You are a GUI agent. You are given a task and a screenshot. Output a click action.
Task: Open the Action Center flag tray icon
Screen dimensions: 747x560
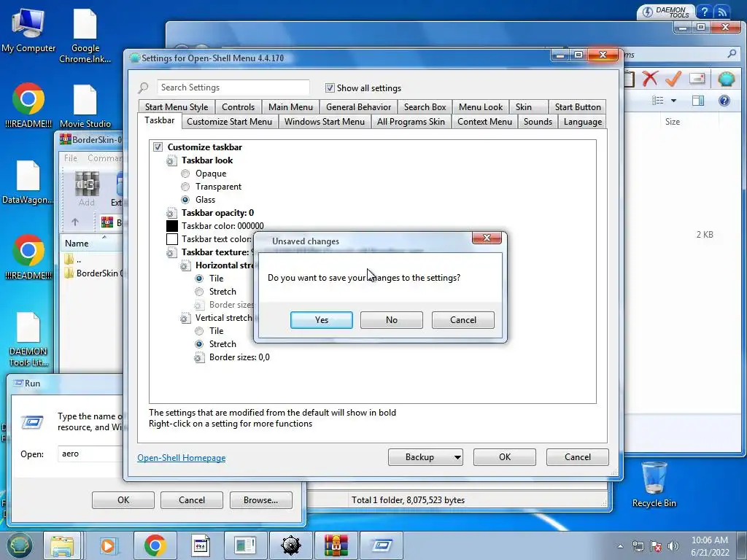pyautogui.click(x=656, y=546)
